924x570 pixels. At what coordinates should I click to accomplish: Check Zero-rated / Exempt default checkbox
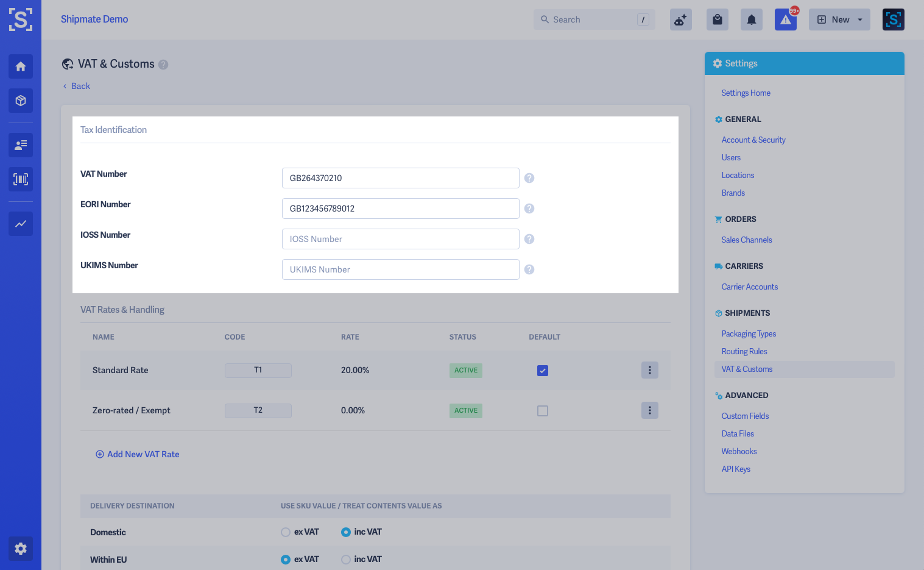(543, 411)
